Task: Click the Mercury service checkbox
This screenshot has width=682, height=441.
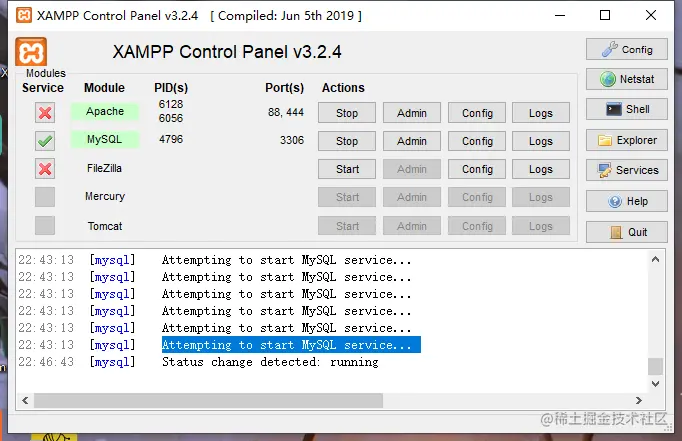Action: tap(45, 197)
